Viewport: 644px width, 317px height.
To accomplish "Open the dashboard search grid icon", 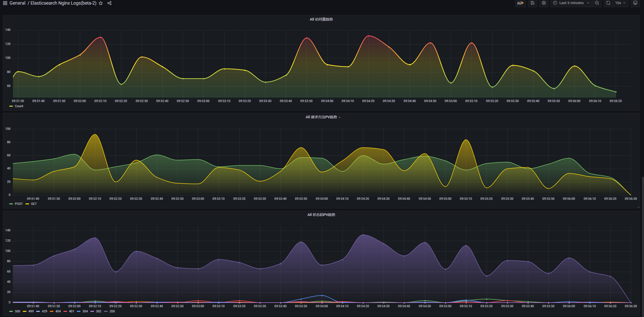I will (x=5, y=3).
